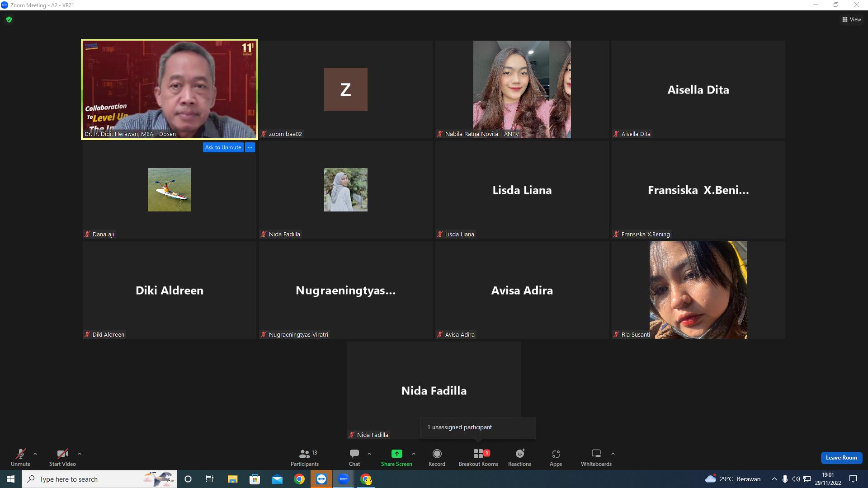Image resolution: width=868 pixels, height=488 pixels.
Task: Open File Explorer from taskbar
Action: [x=232, y=479]
